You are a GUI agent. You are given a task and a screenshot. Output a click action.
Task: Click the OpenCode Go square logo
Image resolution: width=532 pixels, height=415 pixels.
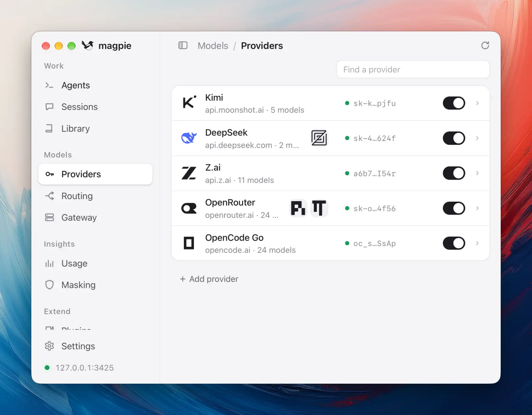pyautogui.click(x=189, y=243)
